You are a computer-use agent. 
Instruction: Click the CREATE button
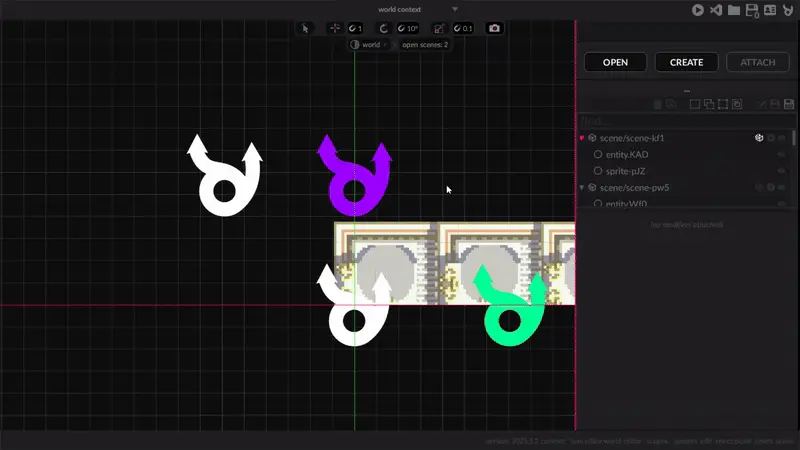(x=686, y=62)
